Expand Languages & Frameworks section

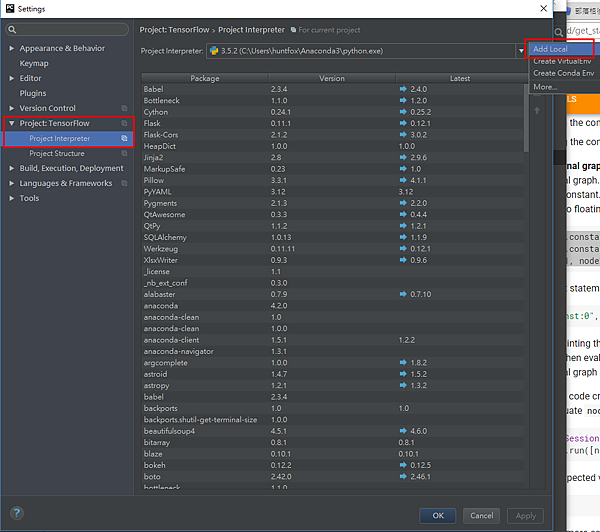coord(11,183)
